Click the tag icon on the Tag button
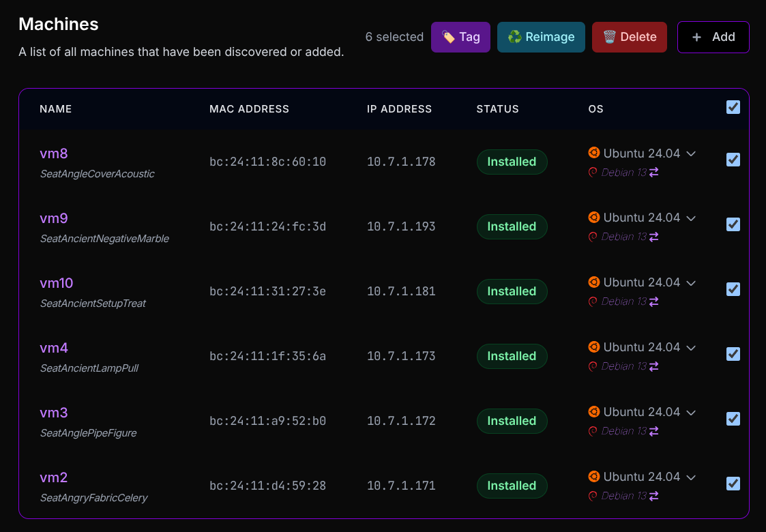The image size is (766, 532). pos(448,37)
